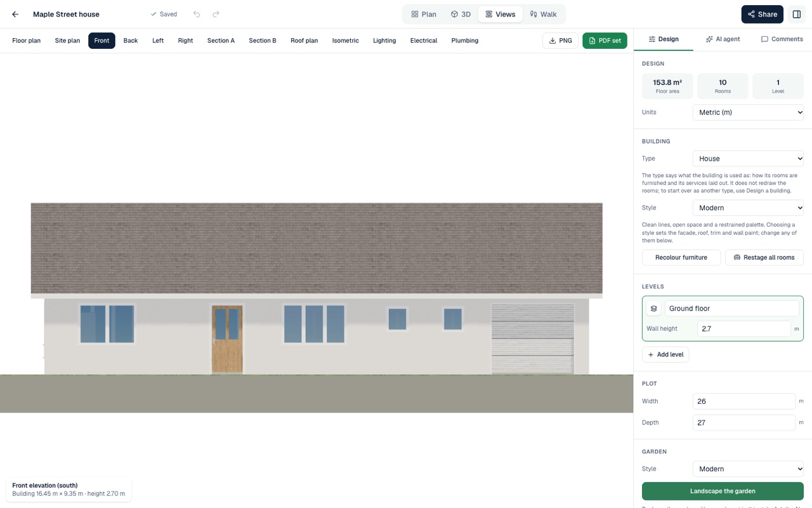Screen dimensions: 812x508
Task: Click the layers icon beside Ground floor
Action: point(653,309)
